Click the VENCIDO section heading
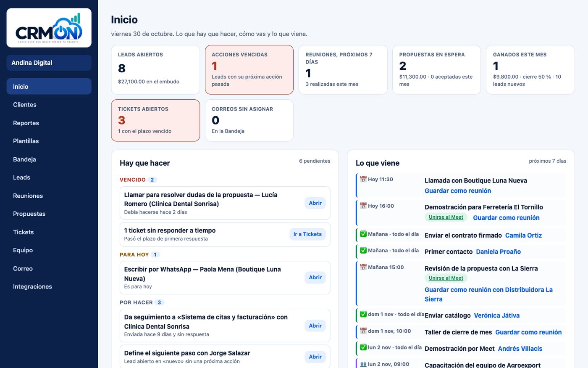588x368 pixels. pyautogui.click(x=133, y=180)
